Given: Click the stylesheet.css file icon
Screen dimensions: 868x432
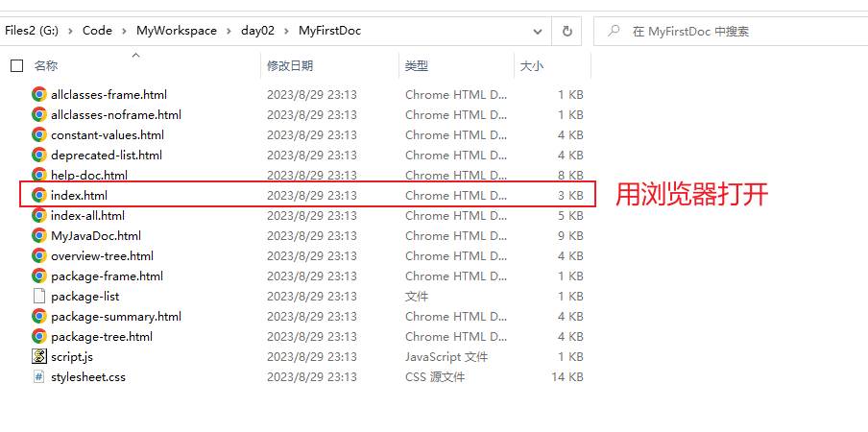Looking at the screenshot, I should pyautogui.click(x=39, y=376).
